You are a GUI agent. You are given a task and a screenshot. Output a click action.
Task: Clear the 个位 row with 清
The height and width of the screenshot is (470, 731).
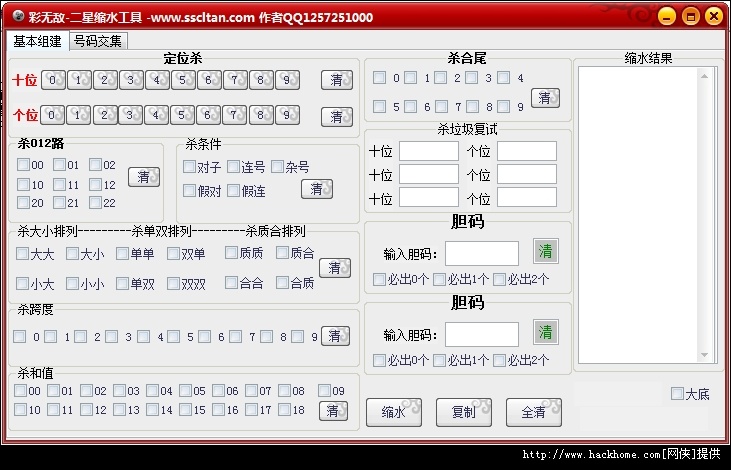(337, 117)
